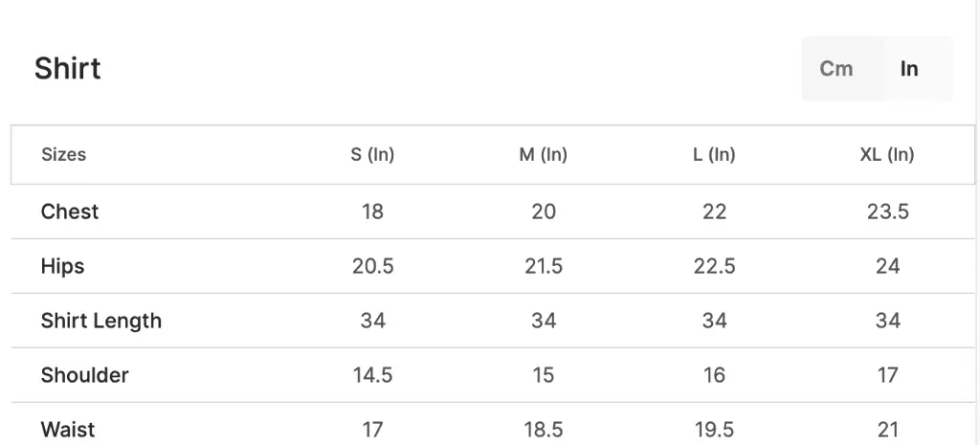Select the L (In) column header

tap(714, 154)
